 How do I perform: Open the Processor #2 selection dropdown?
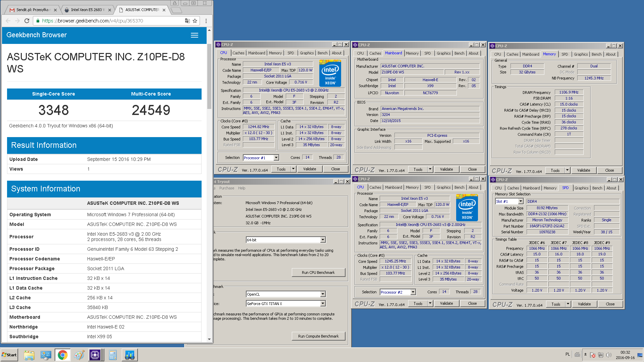tap(413, 292)
